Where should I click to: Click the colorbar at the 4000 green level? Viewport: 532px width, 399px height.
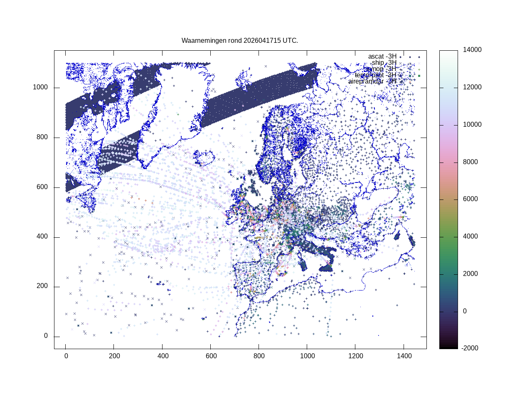(448, 236)
